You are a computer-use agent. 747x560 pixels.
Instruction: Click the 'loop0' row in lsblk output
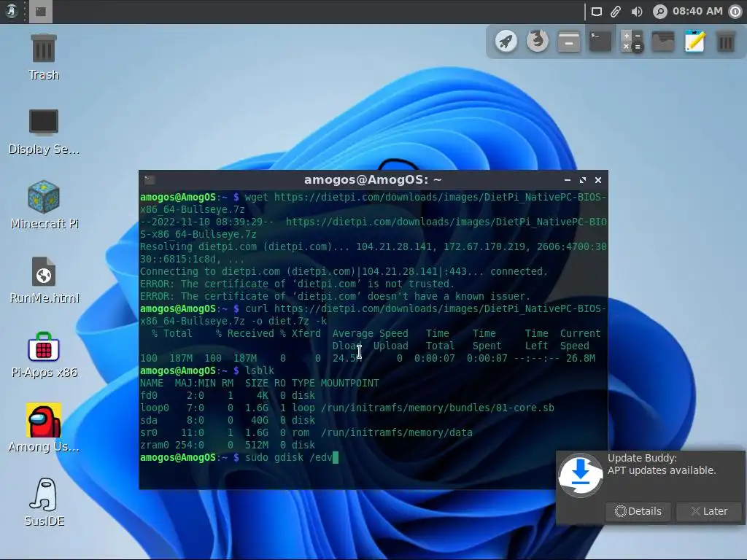(347, 408)
